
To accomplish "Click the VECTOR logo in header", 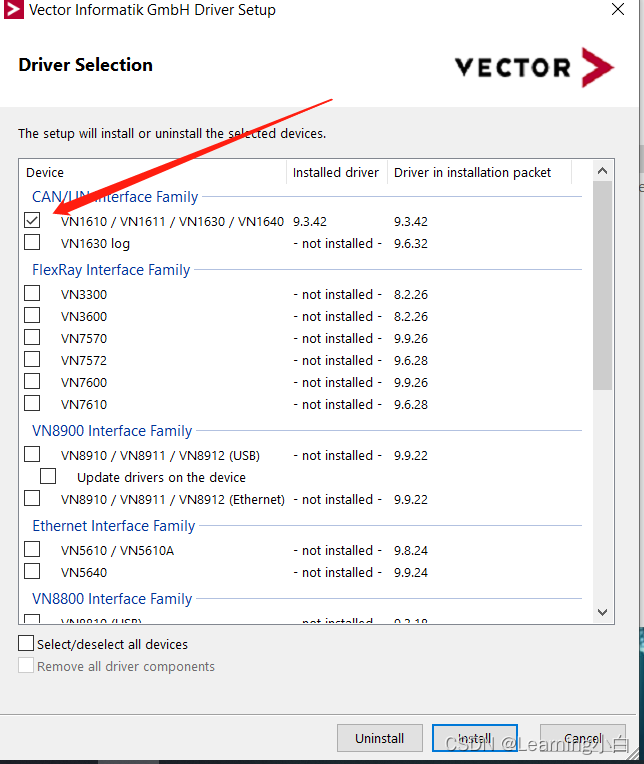I will pyautogui.click(x=535, y=67).
